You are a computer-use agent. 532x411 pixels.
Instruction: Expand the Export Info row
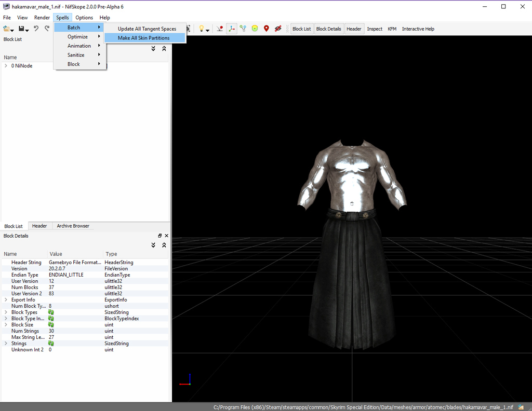(6, 299)
